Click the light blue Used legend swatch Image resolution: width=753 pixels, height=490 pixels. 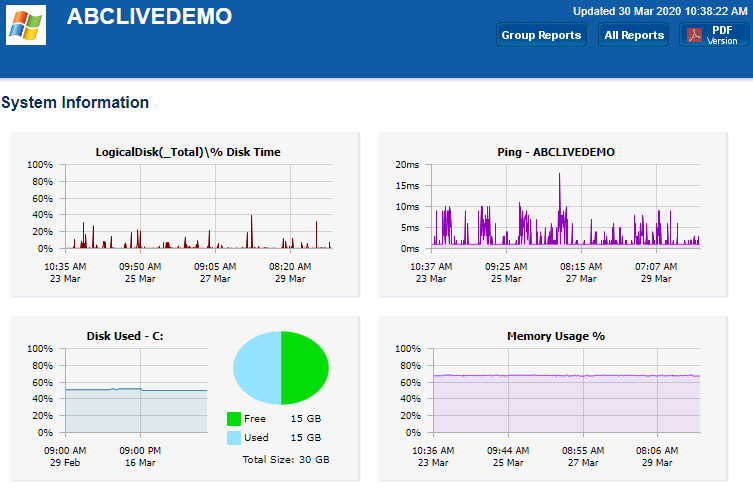tap(234, 438)
